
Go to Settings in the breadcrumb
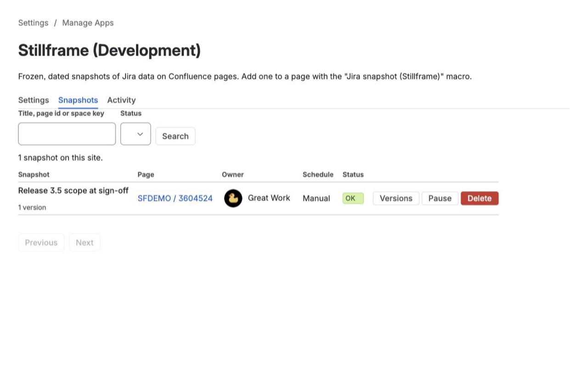click(33, 23)
